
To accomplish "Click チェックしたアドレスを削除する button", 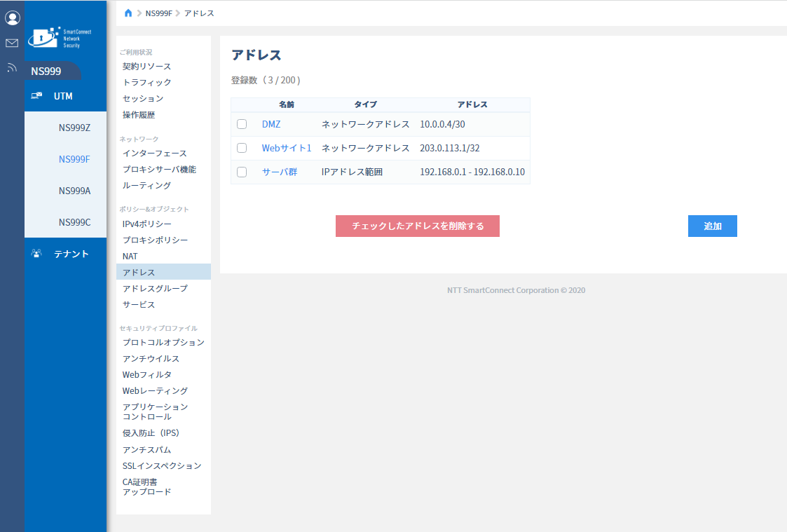I will 418,226.
